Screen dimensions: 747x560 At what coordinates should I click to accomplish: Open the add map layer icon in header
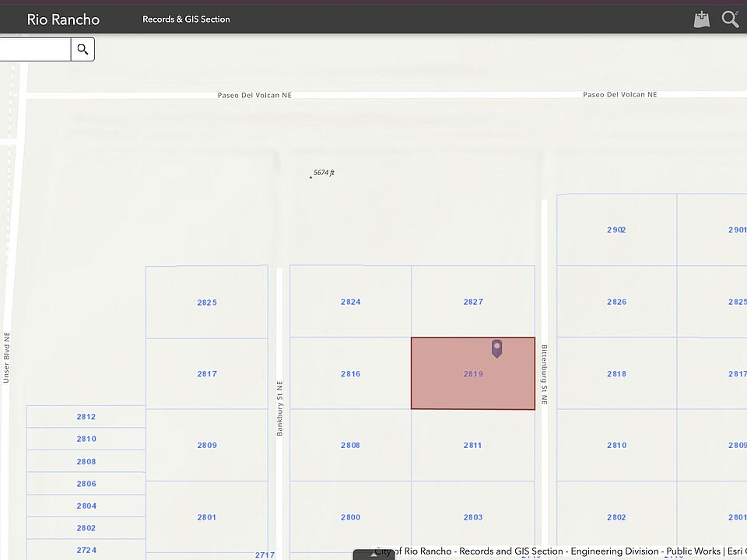click(701, 19)
